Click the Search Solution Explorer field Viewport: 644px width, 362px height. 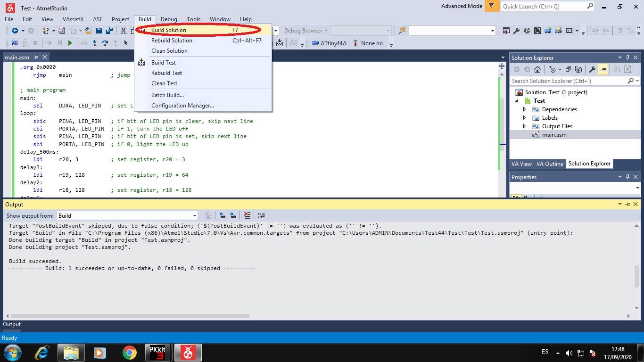(575, 81)
